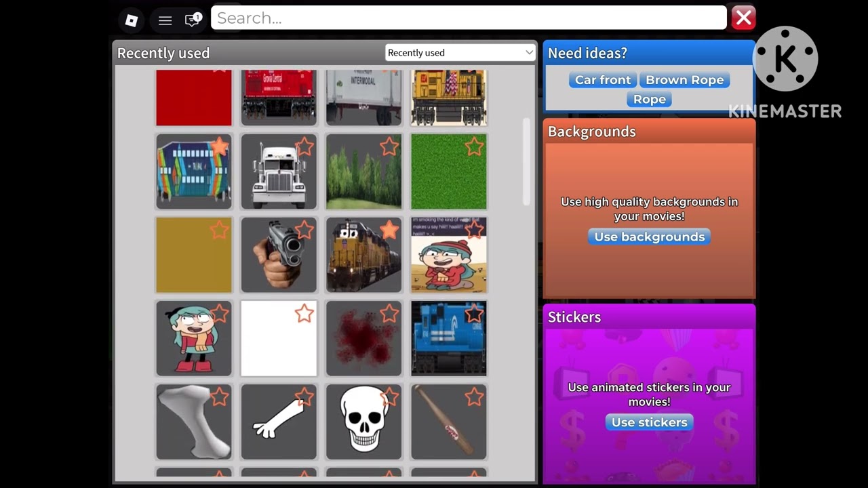This screenshot has height=488, width=868.
Task: Favorite the blue locomotive star
Action: [474, 313]
